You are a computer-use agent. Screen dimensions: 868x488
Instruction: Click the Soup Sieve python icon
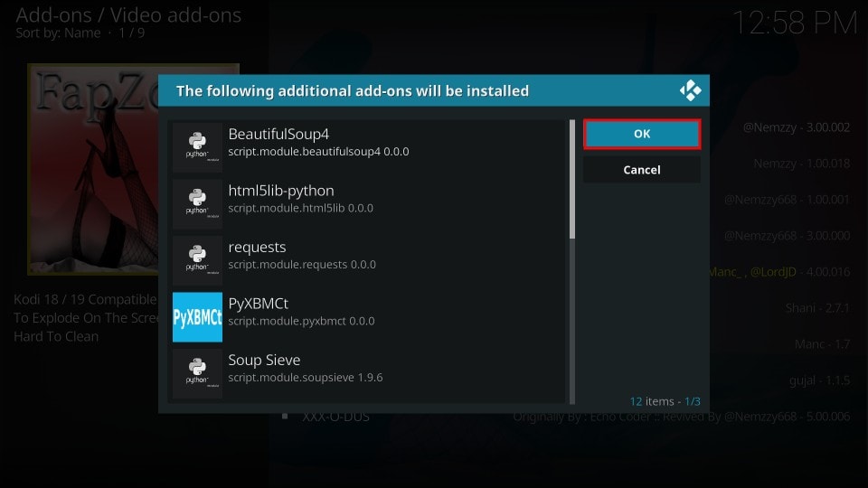(197, 373)
